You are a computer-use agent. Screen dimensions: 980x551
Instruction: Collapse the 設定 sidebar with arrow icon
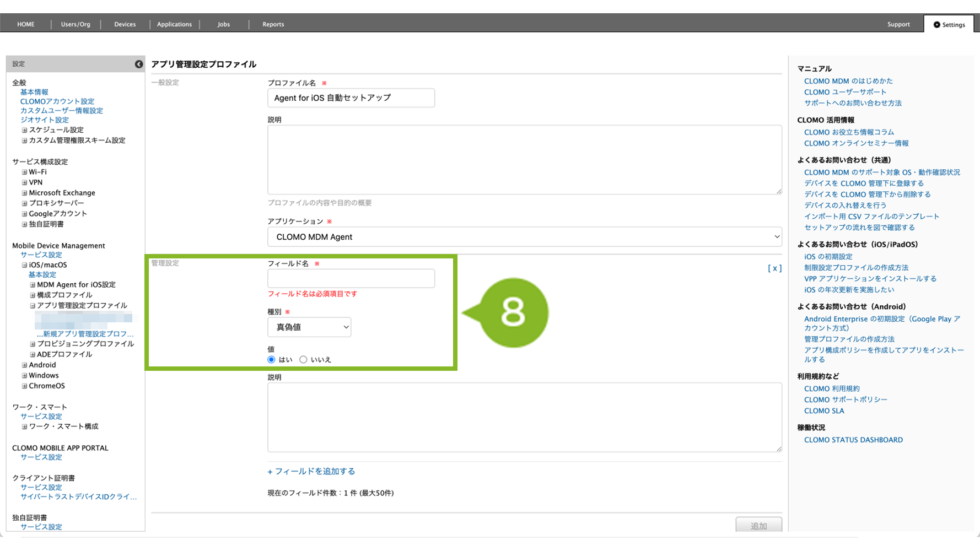pyautogui.click(x=138, y=64)
